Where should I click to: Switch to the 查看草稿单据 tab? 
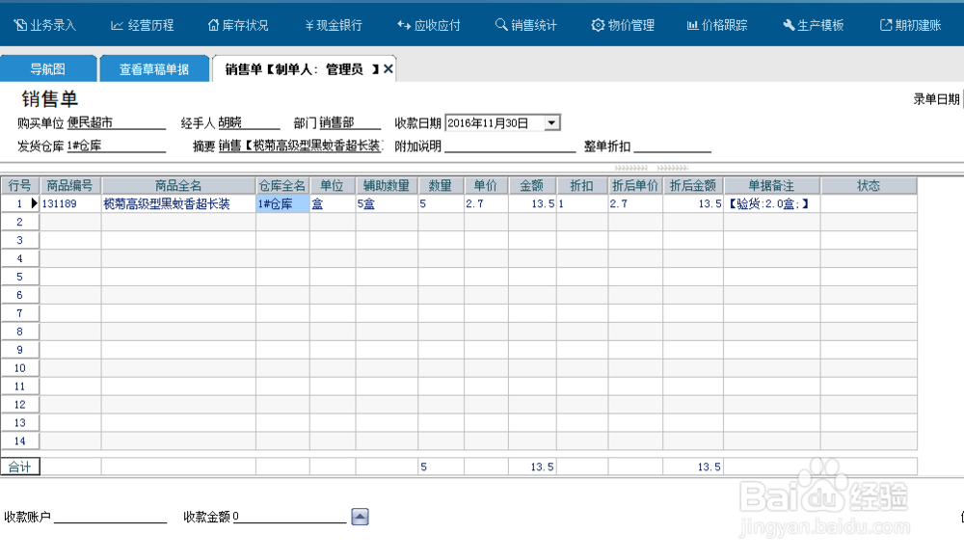tap(152, 68)
